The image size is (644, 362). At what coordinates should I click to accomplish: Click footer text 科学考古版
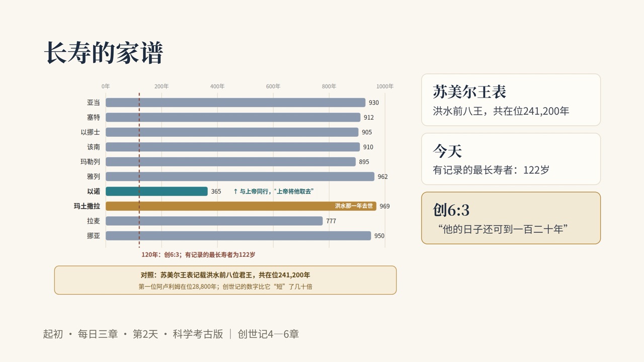[198, 334]
